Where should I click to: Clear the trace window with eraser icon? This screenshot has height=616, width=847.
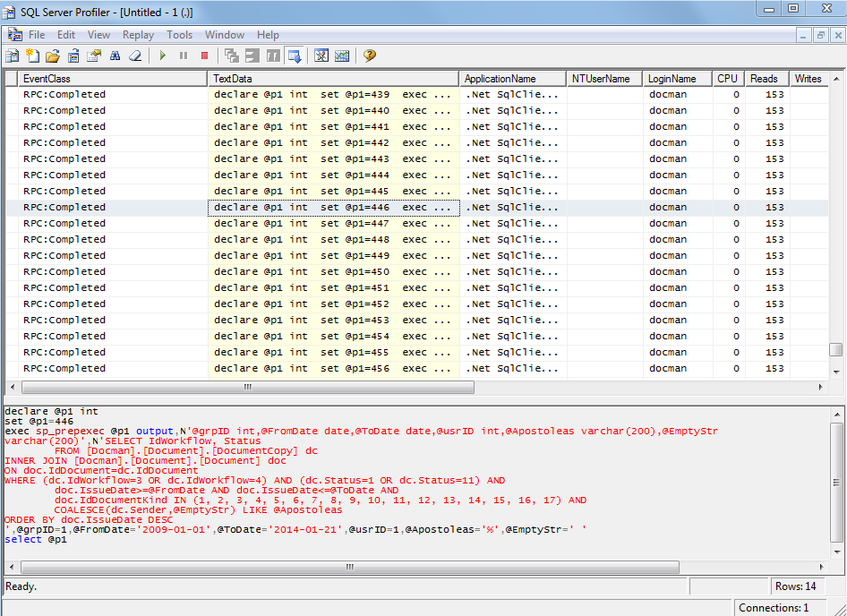135,56
